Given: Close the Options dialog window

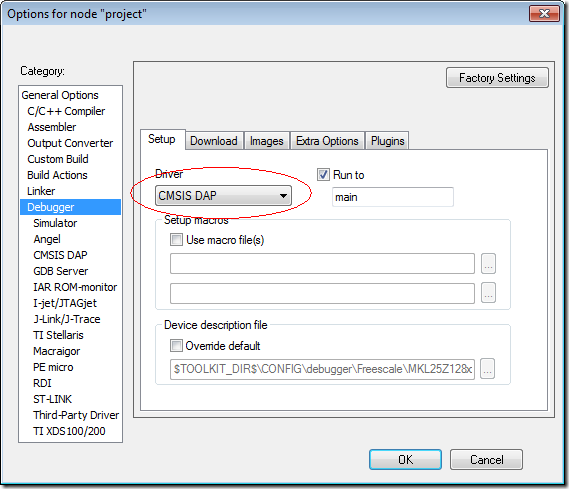Looking at the screenshot, I should coord(544,14).
